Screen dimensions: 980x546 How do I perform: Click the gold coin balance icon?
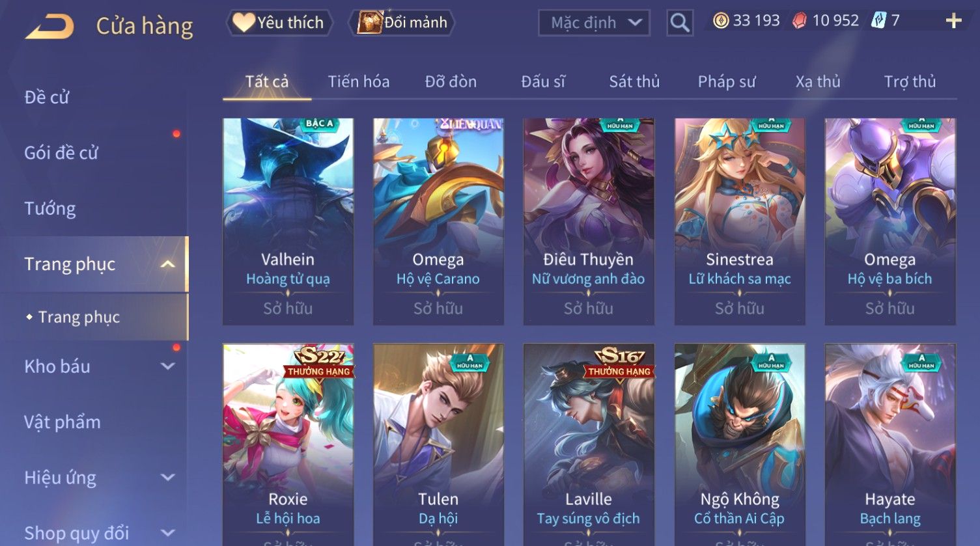(720, 21)
